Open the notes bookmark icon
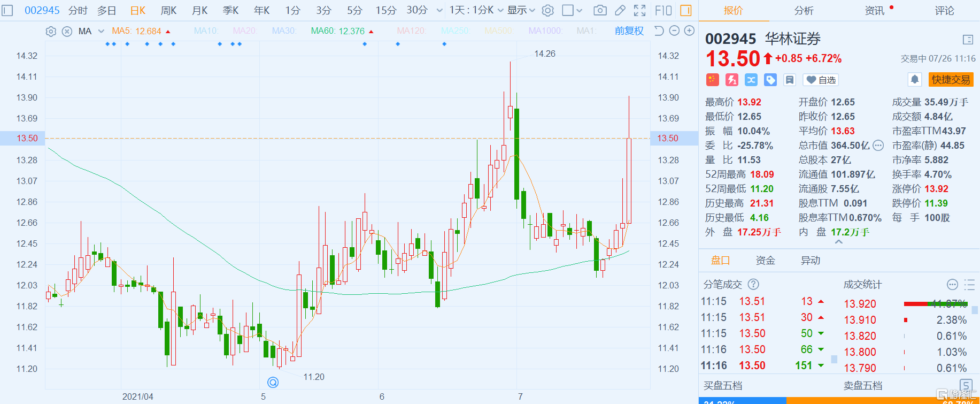The height and width of the screenshot is (404, 980). tap(790, 80)
